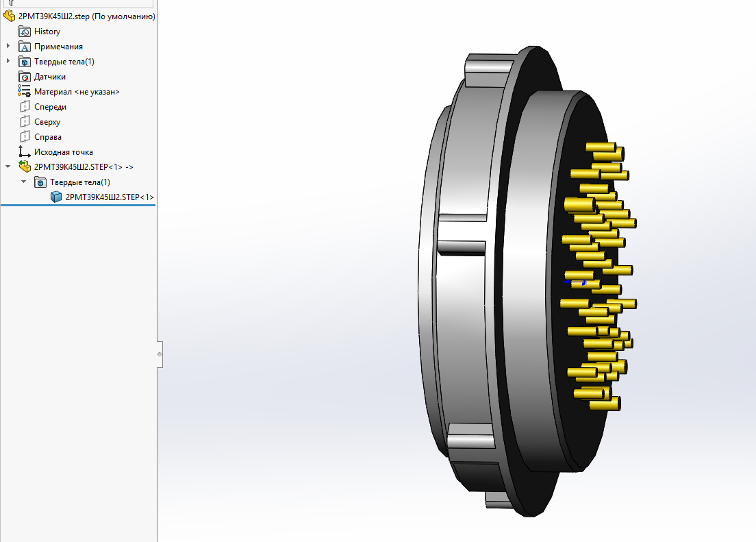Select the Исходная точка origin
Viewport: 756px width, 542px height.
(x=63, y=152)
